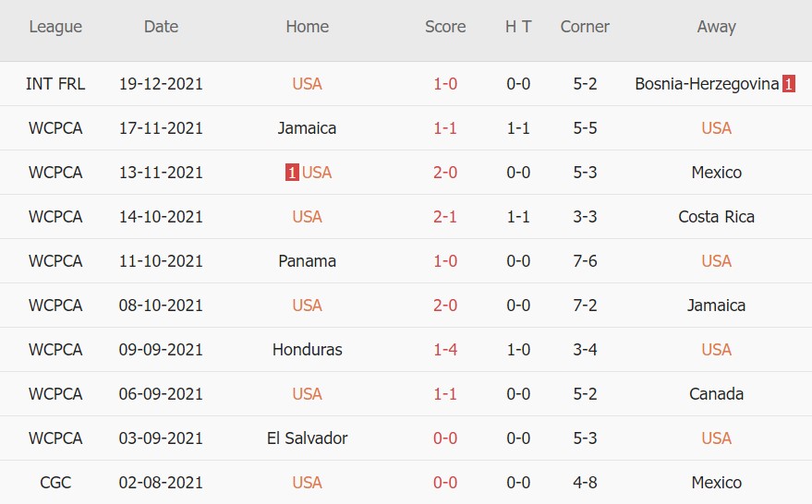Click INT FRL league label
The height and width of the screenshot is (504, 812).
[55, 84]
